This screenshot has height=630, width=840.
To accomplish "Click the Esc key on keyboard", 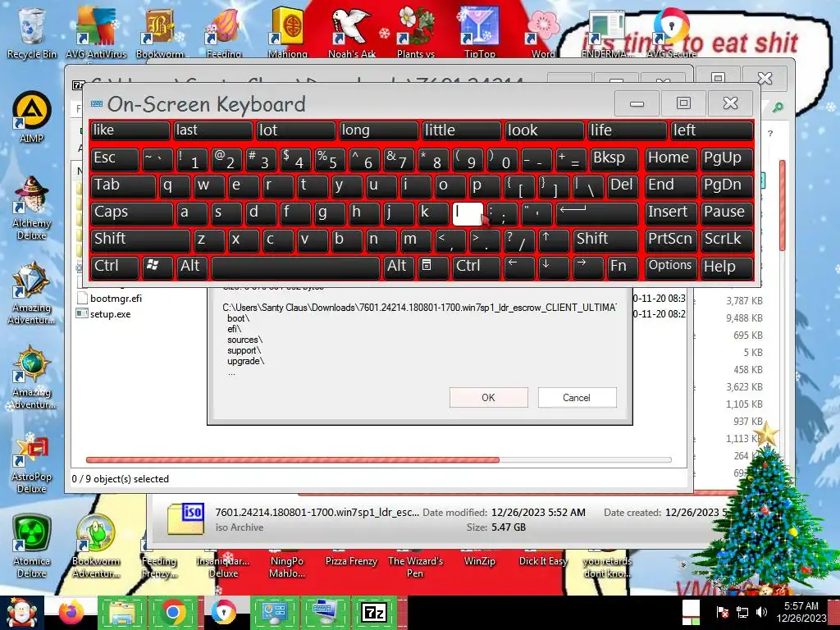I will coord(115,159).
